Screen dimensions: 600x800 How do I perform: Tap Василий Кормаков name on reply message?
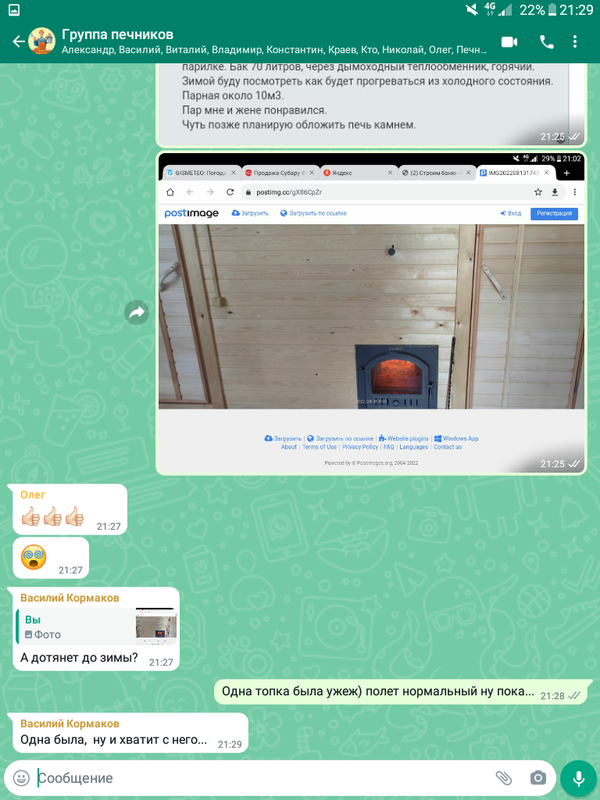click(70, 597)
